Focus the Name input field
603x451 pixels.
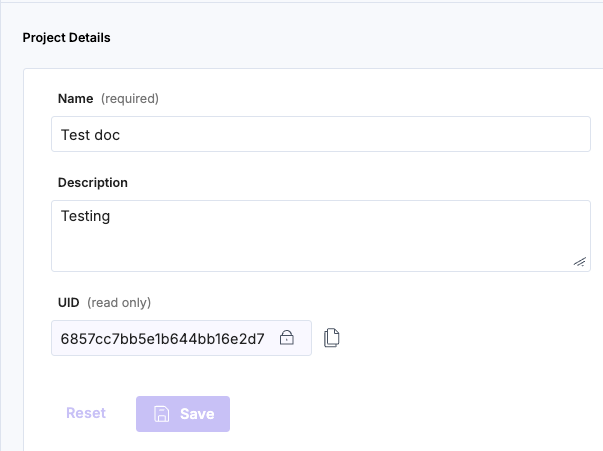[x=320, y=134]
